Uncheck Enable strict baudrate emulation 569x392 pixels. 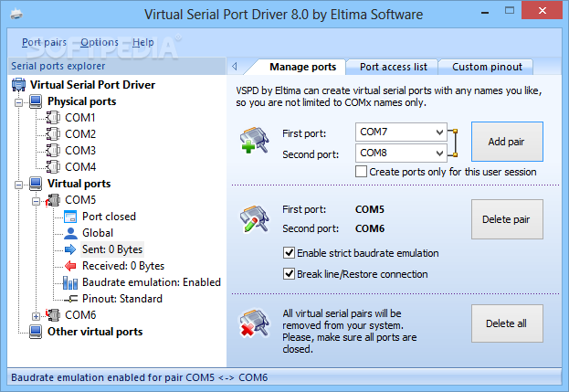pos(289,252)
